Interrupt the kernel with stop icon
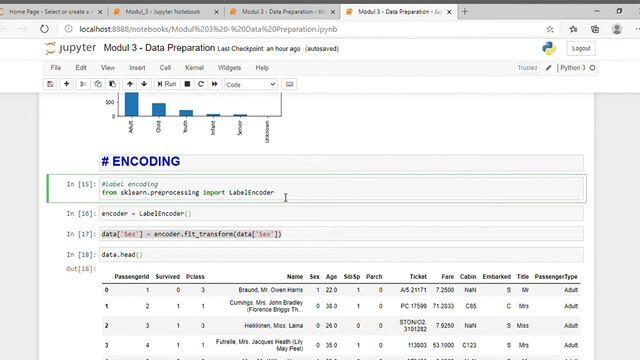 [x=187, y=84]
